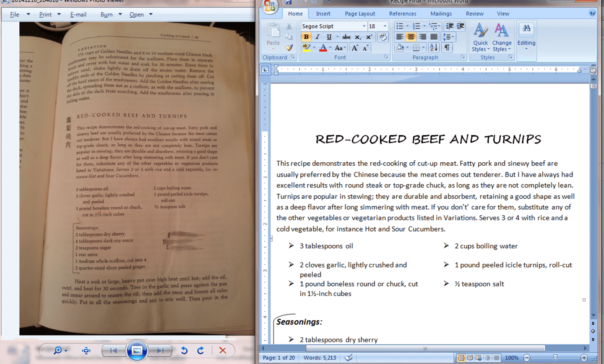The width and height of the screenshot is (604, 364).
Task: Toggle Strikethrough formatting
Action: click(346, 37)
